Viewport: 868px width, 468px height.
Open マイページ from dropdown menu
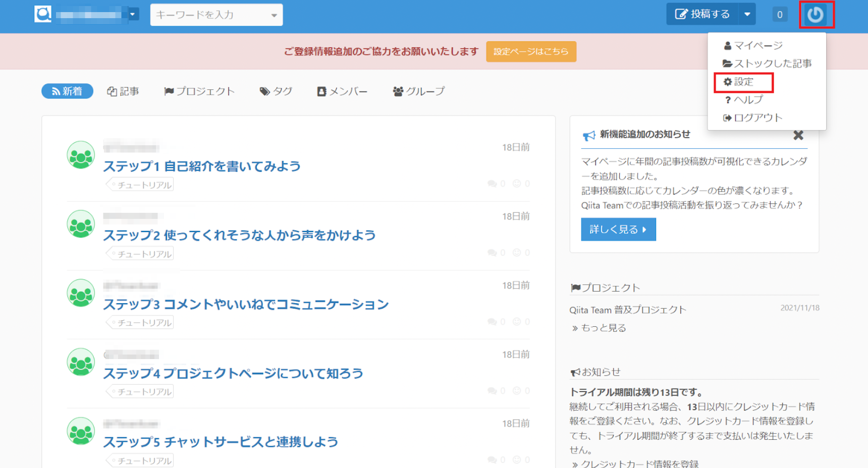(x=753, y=46)
